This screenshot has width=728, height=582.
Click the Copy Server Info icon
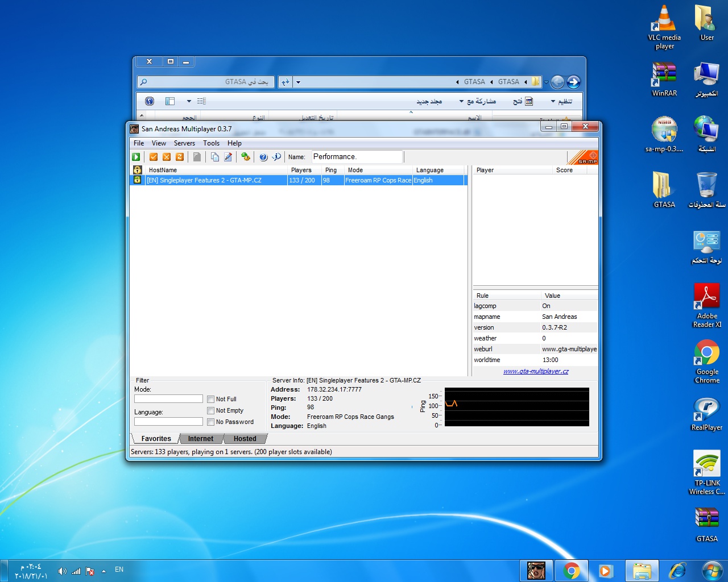pos(215,157)
